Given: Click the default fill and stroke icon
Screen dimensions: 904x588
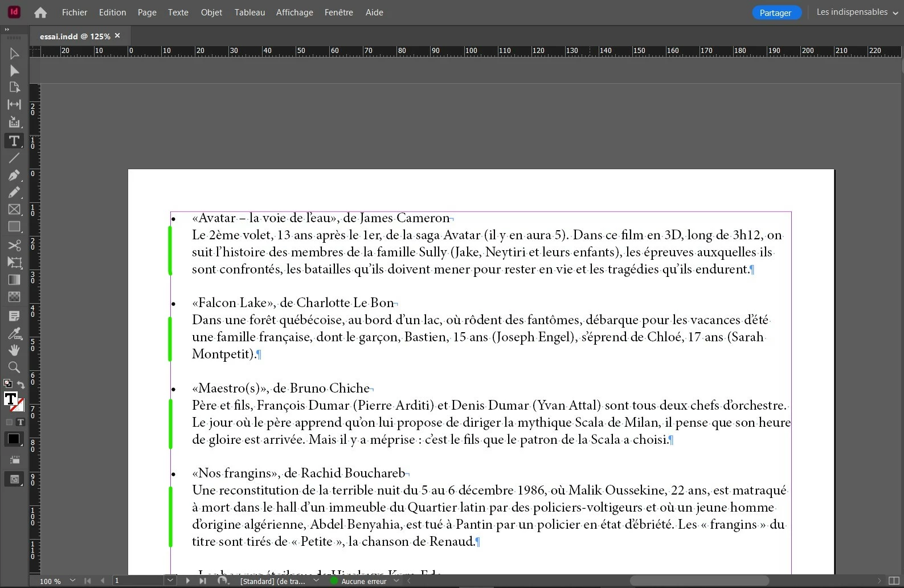Looking at the screenshot, I should (7, 383).
